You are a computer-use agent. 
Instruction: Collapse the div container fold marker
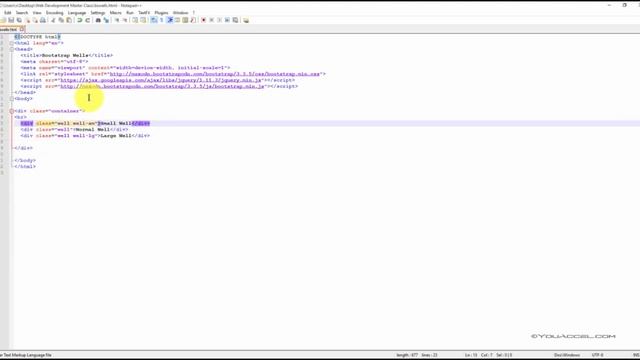tap(12, 111)
